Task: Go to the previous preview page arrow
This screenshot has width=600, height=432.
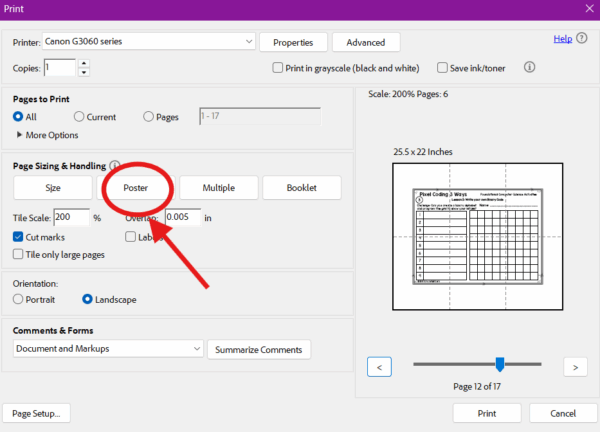Action: tap(379, 367)
